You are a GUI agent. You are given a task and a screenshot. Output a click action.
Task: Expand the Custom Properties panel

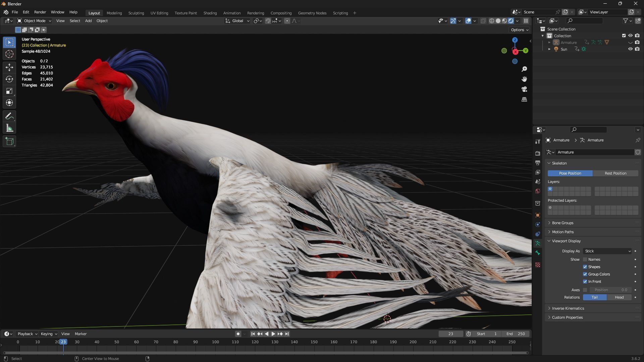pos(567,317)
